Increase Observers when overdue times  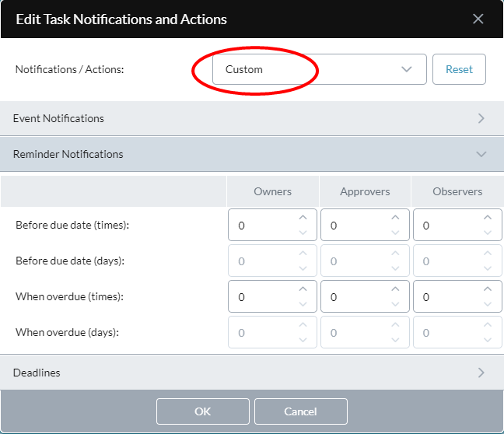488,289
